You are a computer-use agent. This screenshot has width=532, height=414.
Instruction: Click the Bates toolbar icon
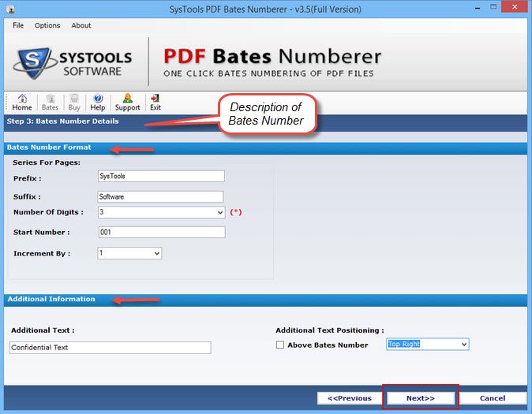pos(50,103)
